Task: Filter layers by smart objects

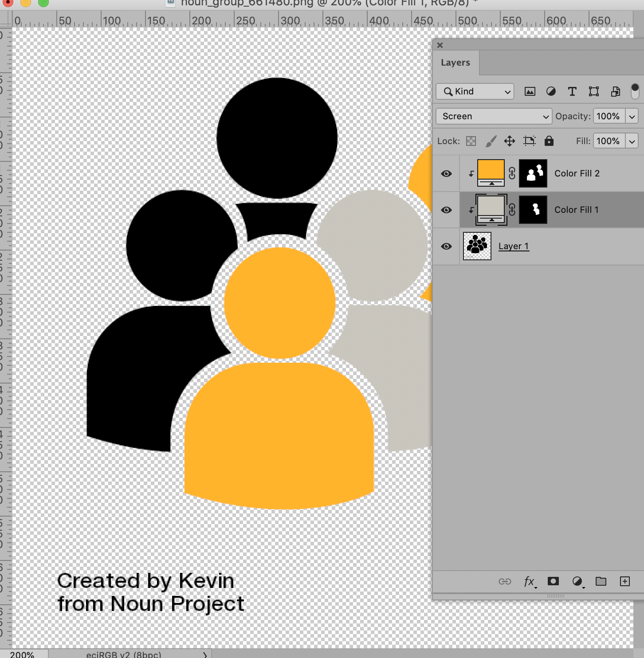Action: [615, 91]
